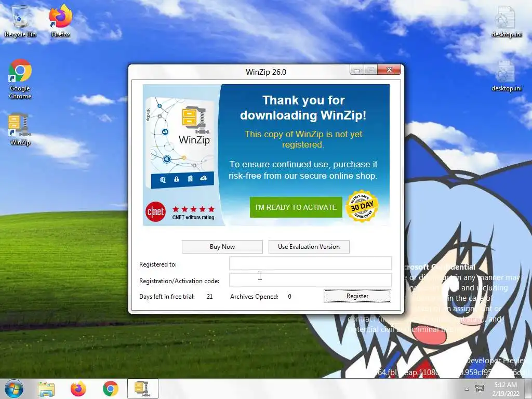532x399 pixels.
Task: Open the Firefox desktop shortcut
Action: [x=60, y=21]
